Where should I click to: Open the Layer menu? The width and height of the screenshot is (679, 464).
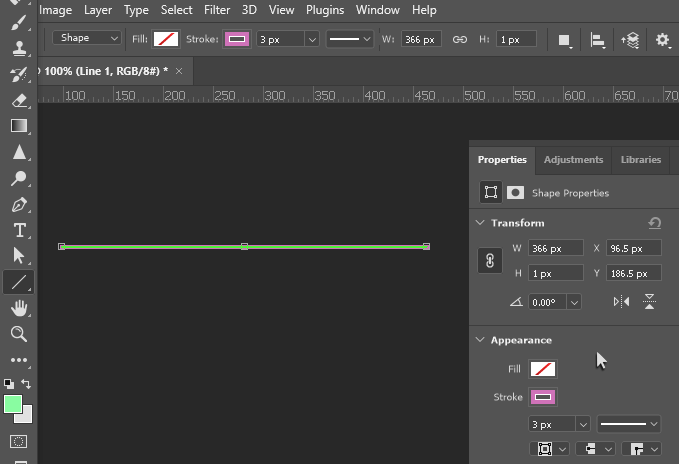click(98, 10)
